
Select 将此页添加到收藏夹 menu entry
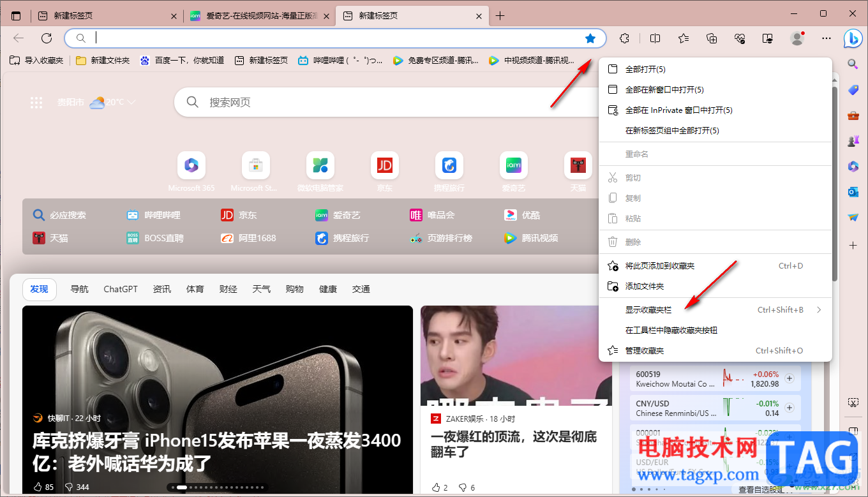(715, 266)
